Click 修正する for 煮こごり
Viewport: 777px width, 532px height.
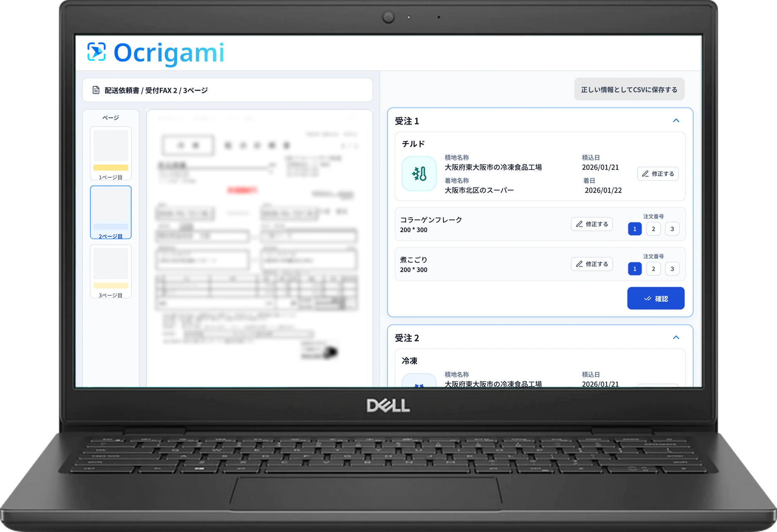click(x=591, y=264)
